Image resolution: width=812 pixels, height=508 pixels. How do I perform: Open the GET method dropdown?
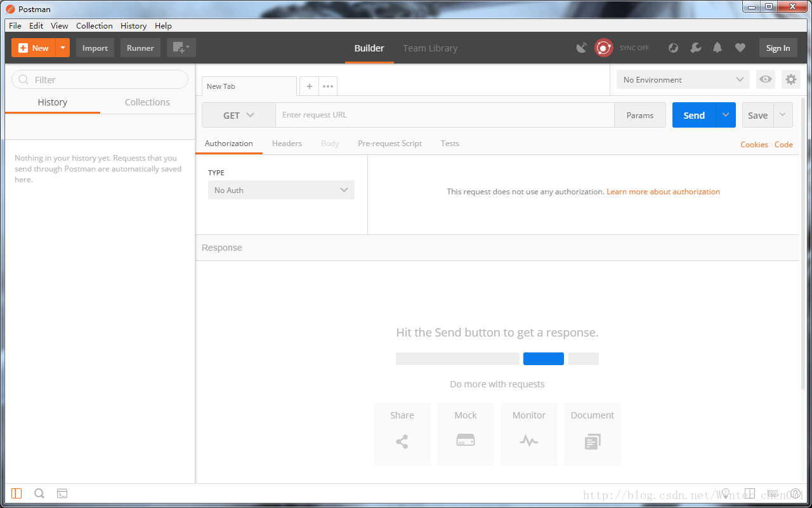pyautogui.click(x=239, y=115)
